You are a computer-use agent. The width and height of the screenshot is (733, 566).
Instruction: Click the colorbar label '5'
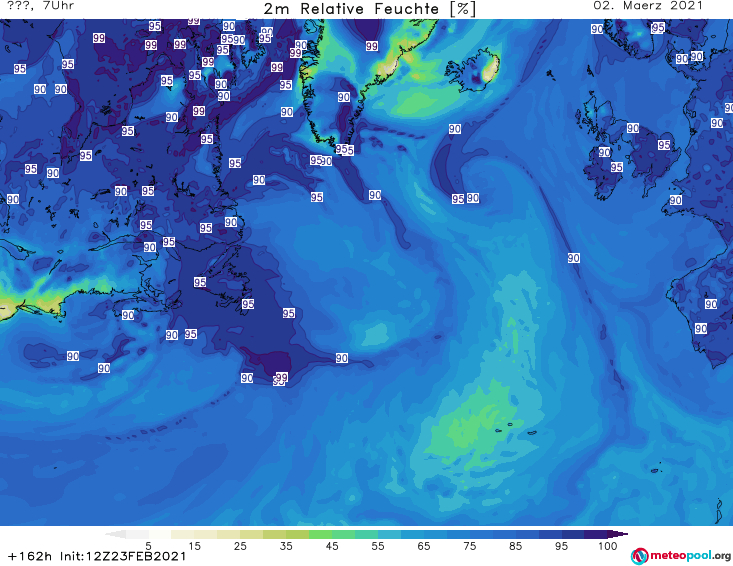point(148,546)
